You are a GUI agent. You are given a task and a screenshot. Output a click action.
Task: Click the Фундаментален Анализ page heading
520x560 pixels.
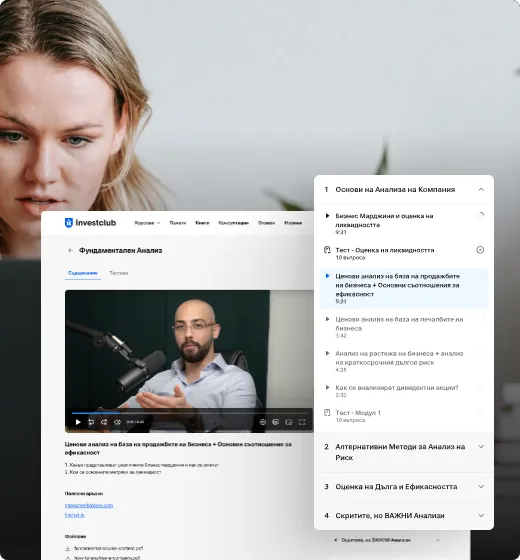coord(120,250)
